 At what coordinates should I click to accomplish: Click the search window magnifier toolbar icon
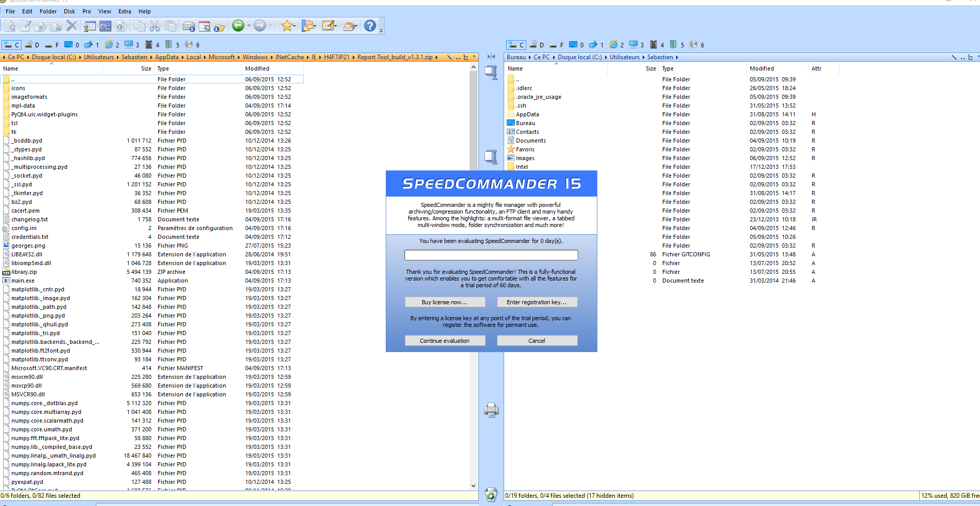click(x=204, y=26)
